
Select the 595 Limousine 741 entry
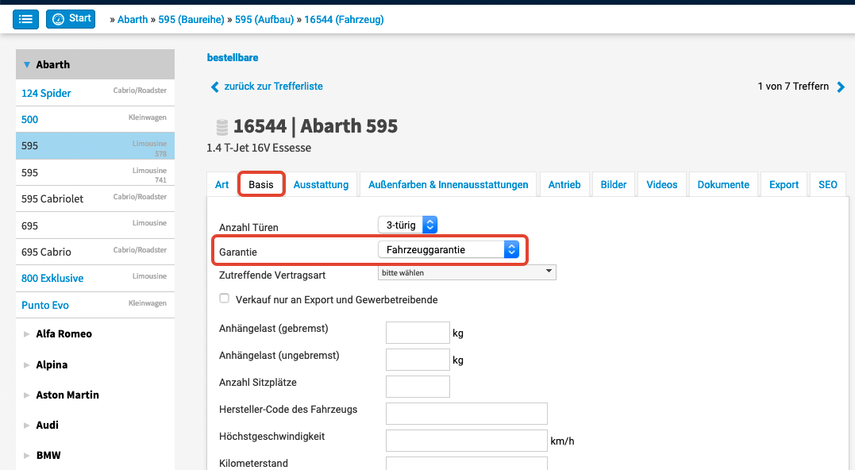click(95, 173)
